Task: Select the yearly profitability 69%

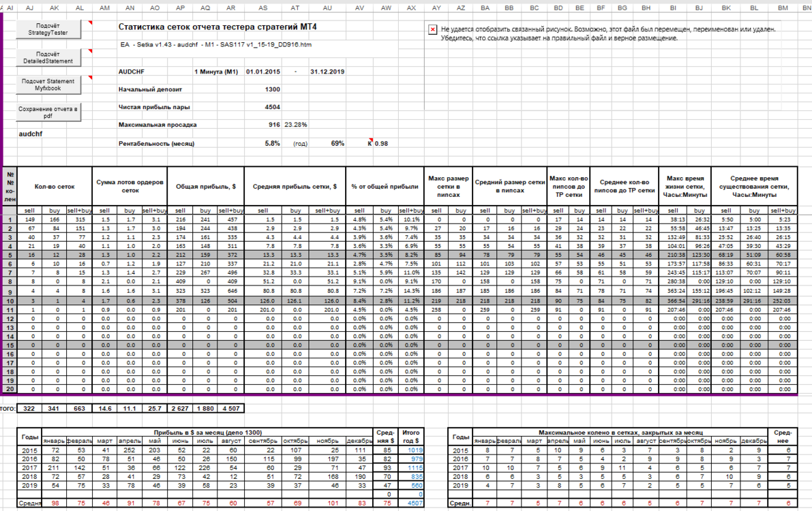Action: (337, 143)
